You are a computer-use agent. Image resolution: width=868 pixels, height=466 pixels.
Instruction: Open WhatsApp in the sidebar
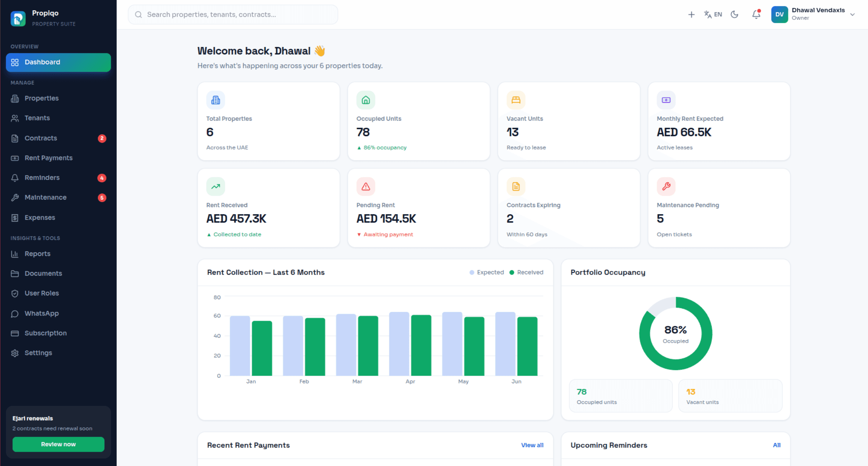click(58, 313)
